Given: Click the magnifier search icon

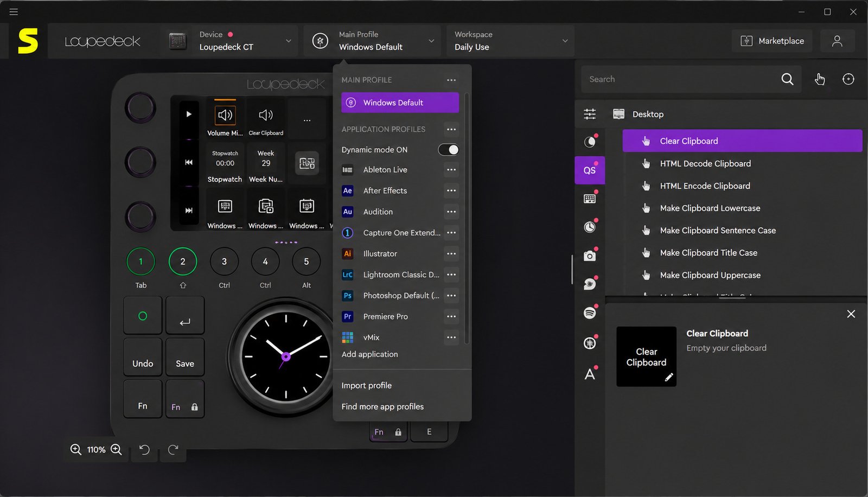Looking at the screenshot, I should (x=787, y=79).
